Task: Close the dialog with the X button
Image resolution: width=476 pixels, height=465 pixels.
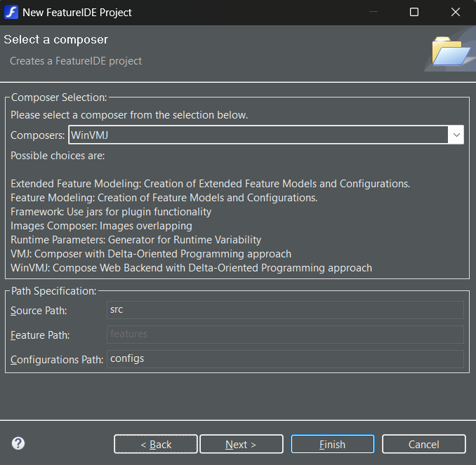Action: point(456,12)
